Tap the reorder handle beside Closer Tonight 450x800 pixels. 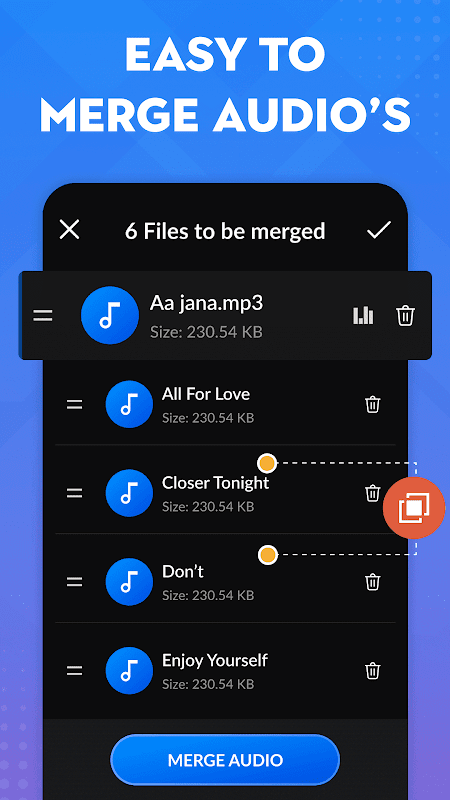pyautogui.click(x=74, y=493)
